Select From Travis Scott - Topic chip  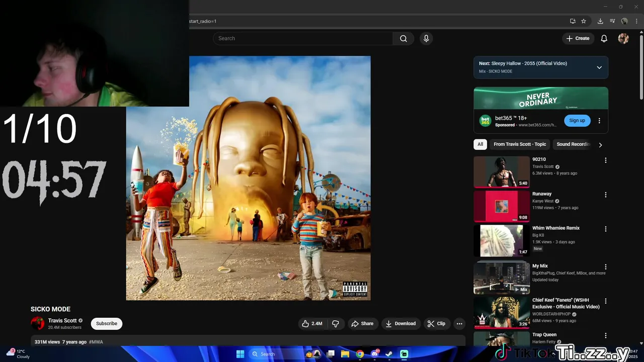[x=520, y=144]
